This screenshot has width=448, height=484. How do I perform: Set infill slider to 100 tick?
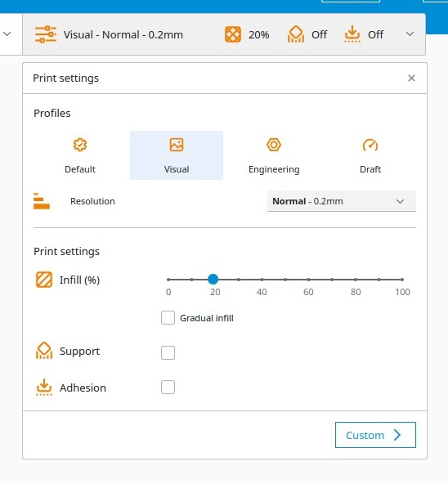pos(402,280)
